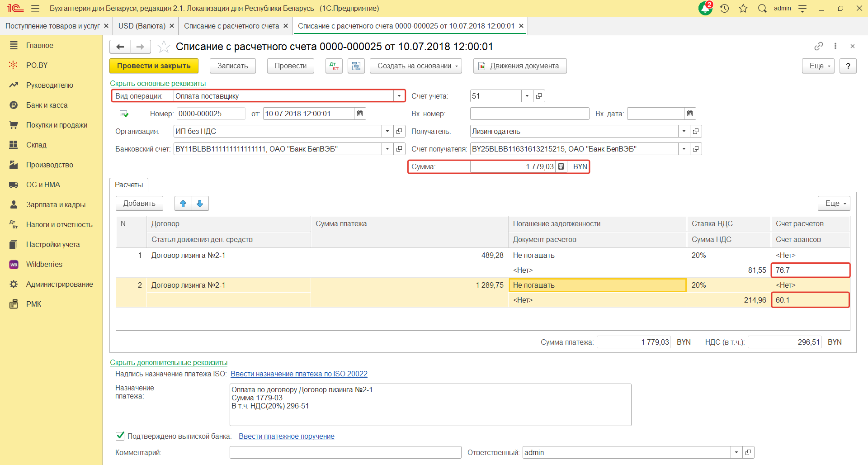Image resolution: width=868 pixels, height=465 pixels.
Task: Open the notifications bell icon
Action: [705, 8]
